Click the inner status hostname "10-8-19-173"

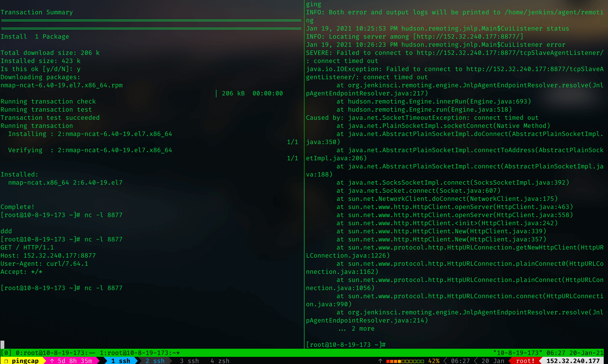(x=518, y=353)
